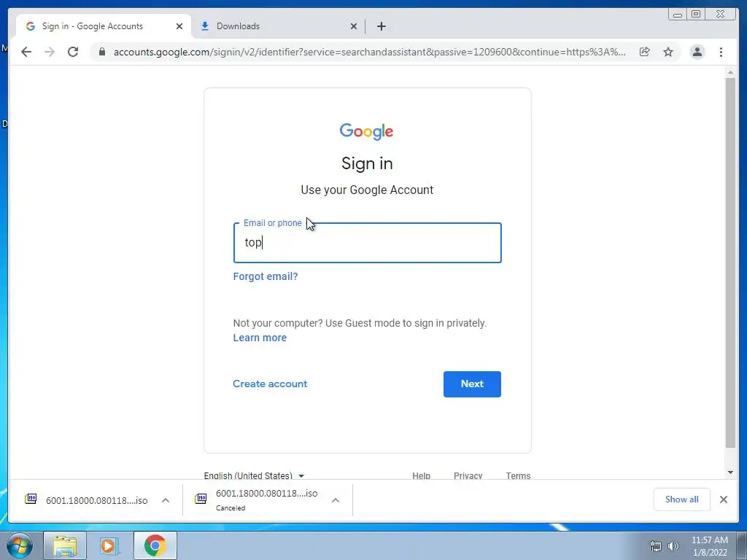Click the taskbar clock showing 11:57 AM
The width and height of the screenshot is (747, 560).
click(709, 545)
